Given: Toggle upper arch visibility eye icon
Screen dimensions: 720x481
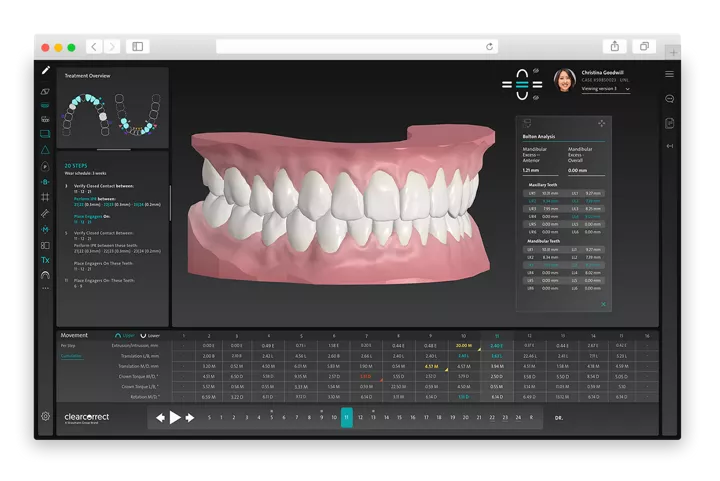Looking at the screenshot, I should pyautogui.click(x=537, y=70).
